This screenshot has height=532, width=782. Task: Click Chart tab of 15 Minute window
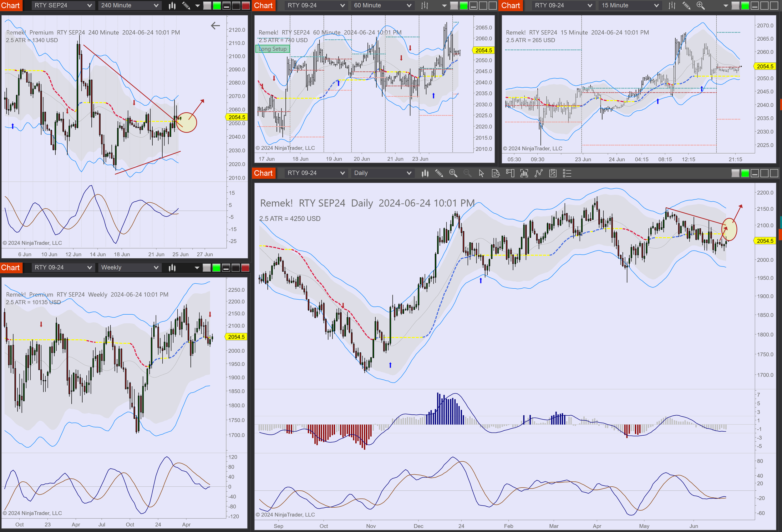pyautogui.click(x=511, y=5)
